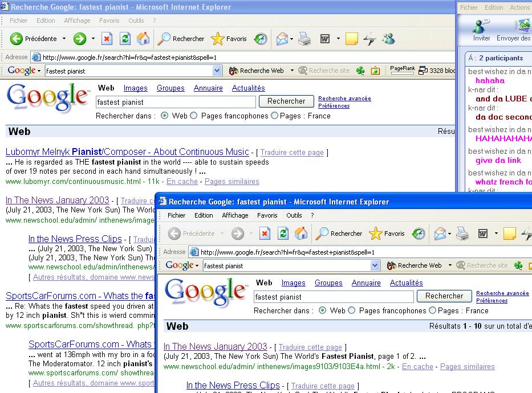Open the Forward history dropdown in the rear window

(x=93, y=39)
